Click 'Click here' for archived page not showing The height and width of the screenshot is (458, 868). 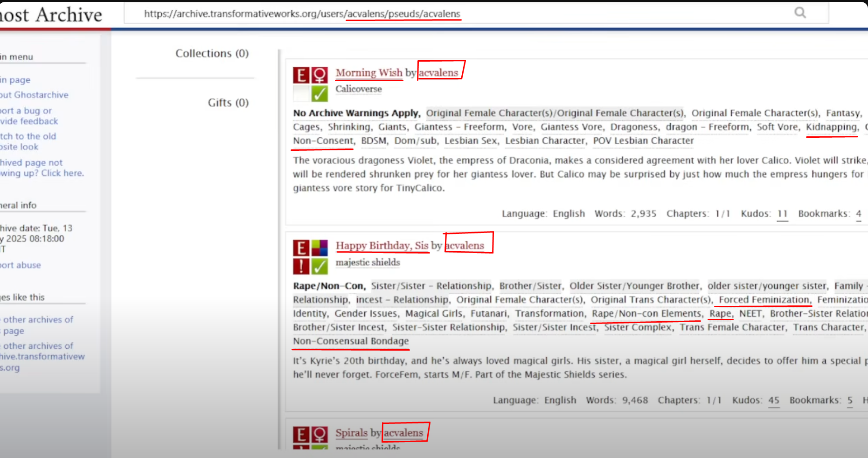[62, 173]
